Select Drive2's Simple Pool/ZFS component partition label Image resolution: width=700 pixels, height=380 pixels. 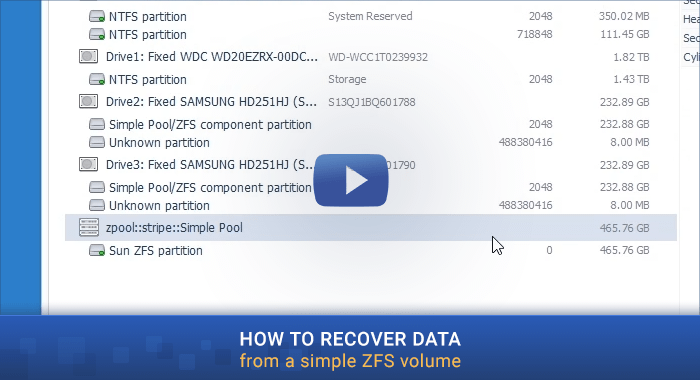click(x=210, y=125)
